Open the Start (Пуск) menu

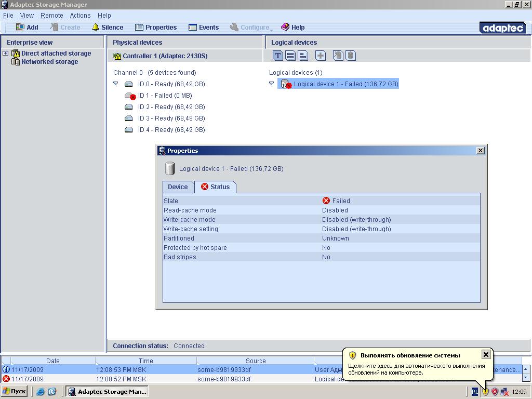click(15, 392)
